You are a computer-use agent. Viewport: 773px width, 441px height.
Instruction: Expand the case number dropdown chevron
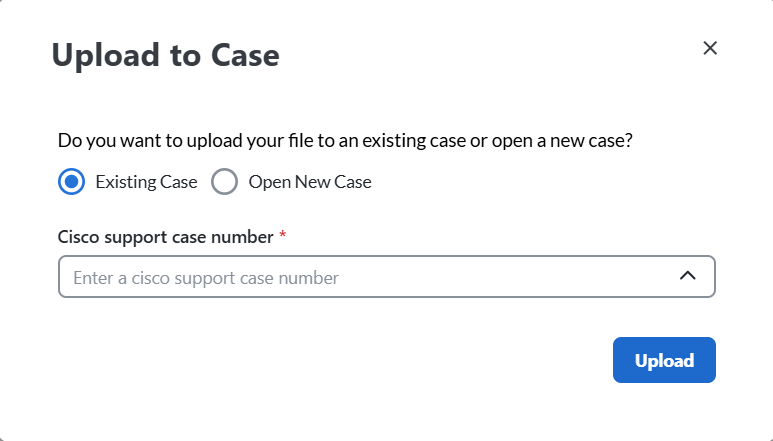pyautogui.click(x=687, y=277)
